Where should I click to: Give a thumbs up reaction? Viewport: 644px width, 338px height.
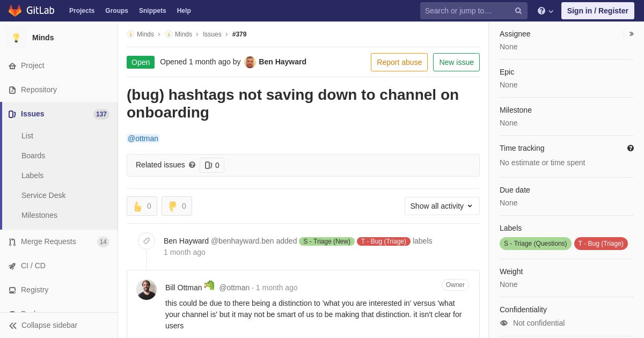click(x=142, y=206)
